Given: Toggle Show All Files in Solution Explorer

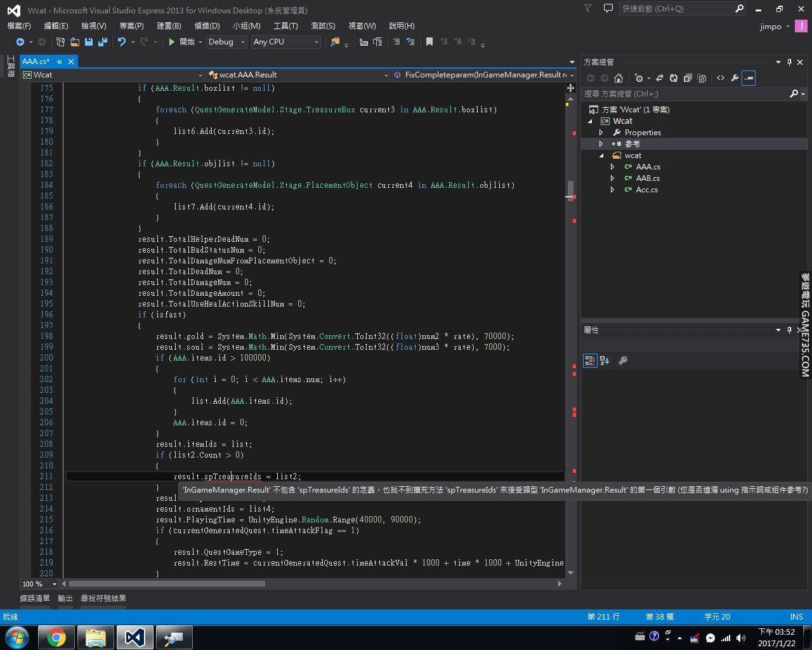Looking at the screenshot, I should click(702, 78).
